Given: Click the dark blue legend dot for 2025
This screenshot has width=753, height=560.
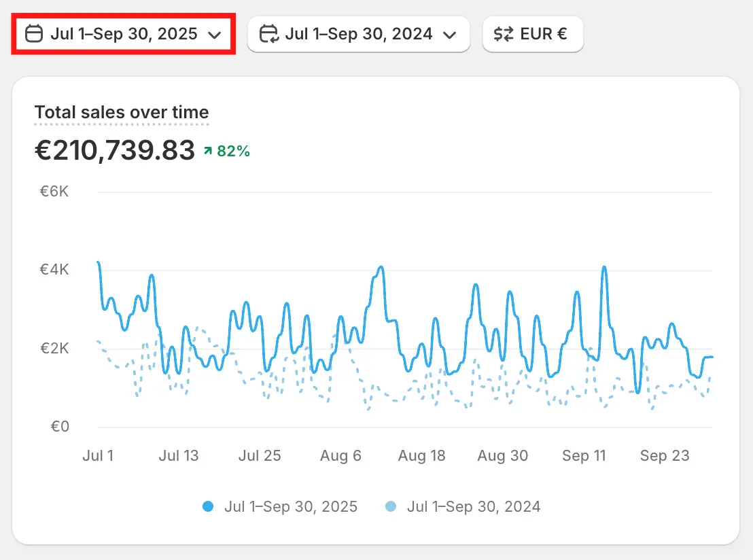Looking at the screenshot, I should coord(209,506).
